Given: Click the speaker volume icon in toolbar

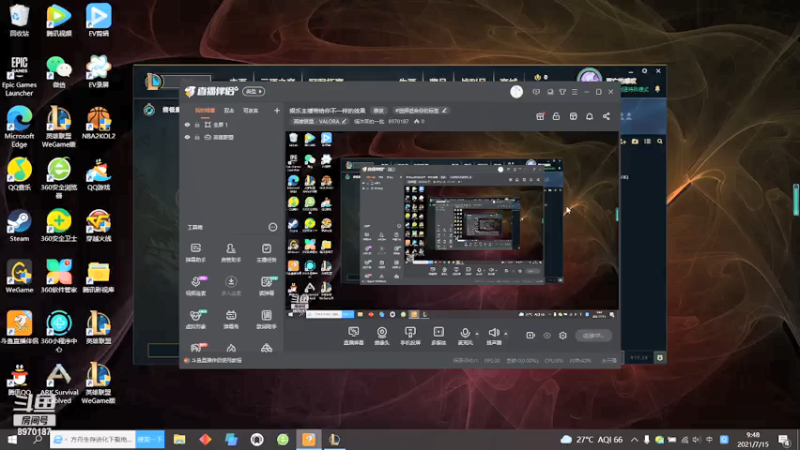Looking at the screenshot, I should point(493,333).
